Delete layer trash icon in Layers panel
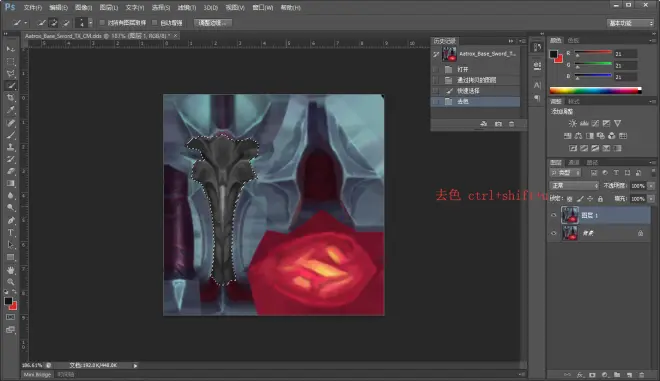The width and height of the screenshot is (660, 381). pyautogui.click(x=641, y=375)
